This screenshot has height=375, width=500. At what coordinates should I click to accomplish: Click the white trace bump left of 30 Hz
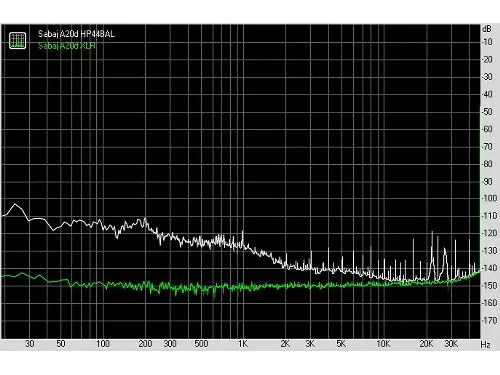tap(15, 205)
